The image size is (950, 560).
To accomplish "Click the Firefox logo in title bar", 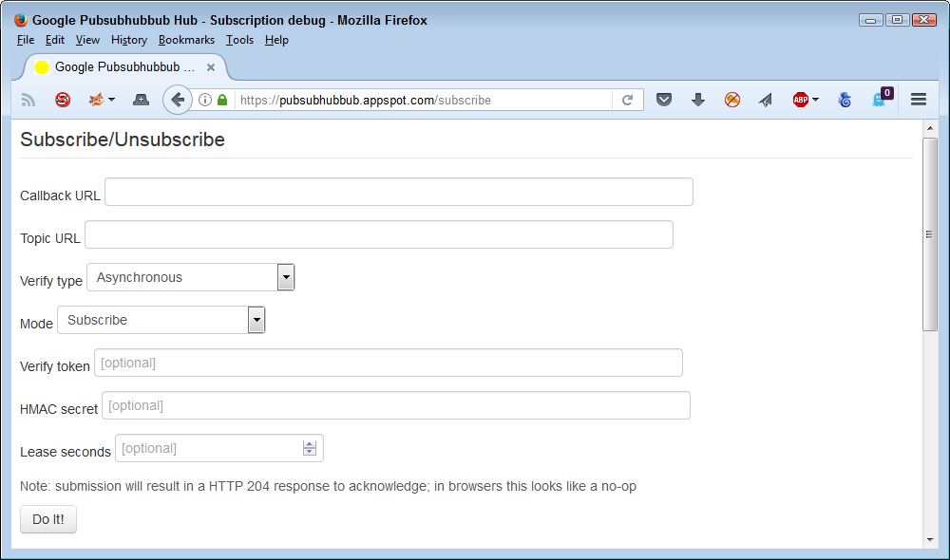I will point(21,20).
